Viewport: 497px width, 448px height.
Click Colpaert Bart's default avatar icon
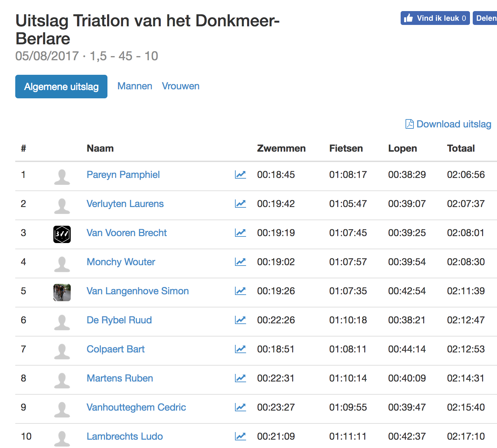(x=62, y=351)
